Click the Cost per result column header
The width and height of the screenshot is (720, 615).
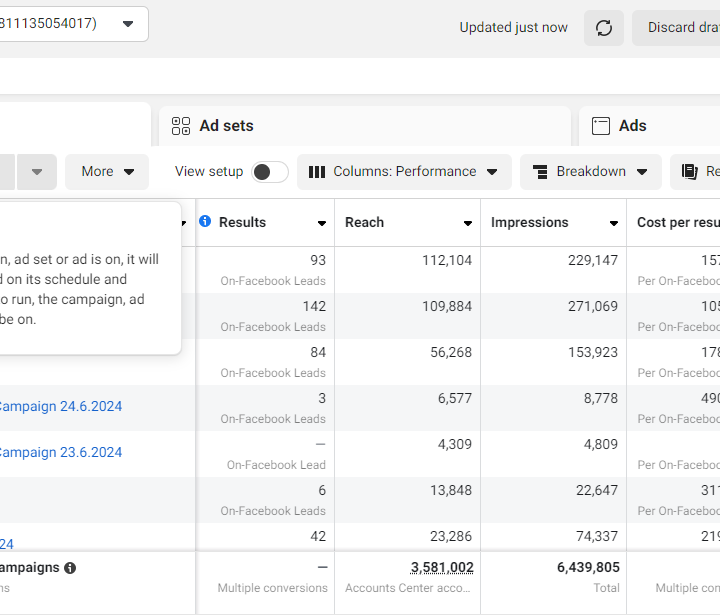pos(678,222)
